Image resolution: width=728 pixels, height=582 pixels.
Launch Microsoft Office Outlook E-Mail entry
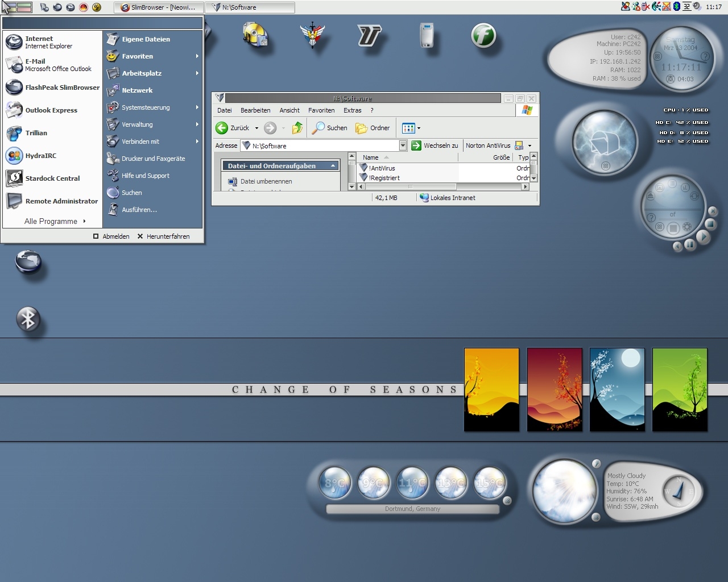52,65
